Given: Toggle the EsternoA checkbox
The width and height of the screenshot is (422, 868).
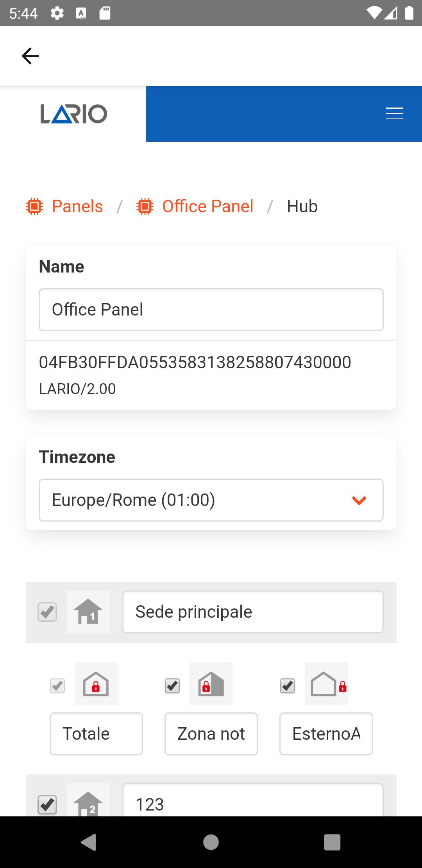Looking at the screenshot, I should [x=288, y=686].
